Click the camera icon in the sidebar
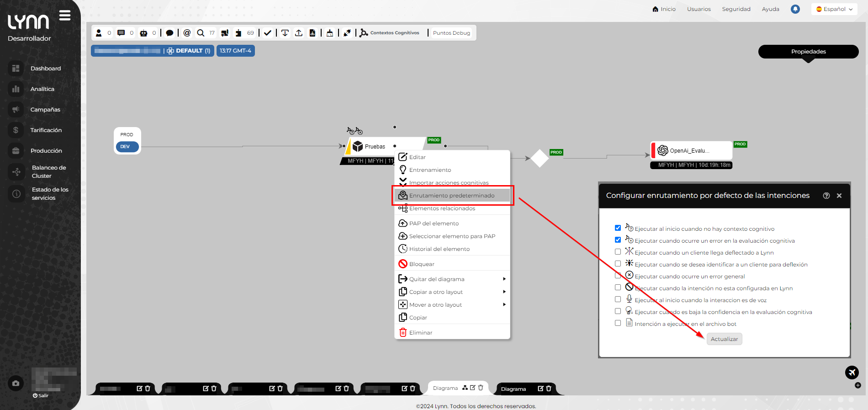The width and height of the screenshot is (868, 410). pyautogui.click(x=16, y=383)
